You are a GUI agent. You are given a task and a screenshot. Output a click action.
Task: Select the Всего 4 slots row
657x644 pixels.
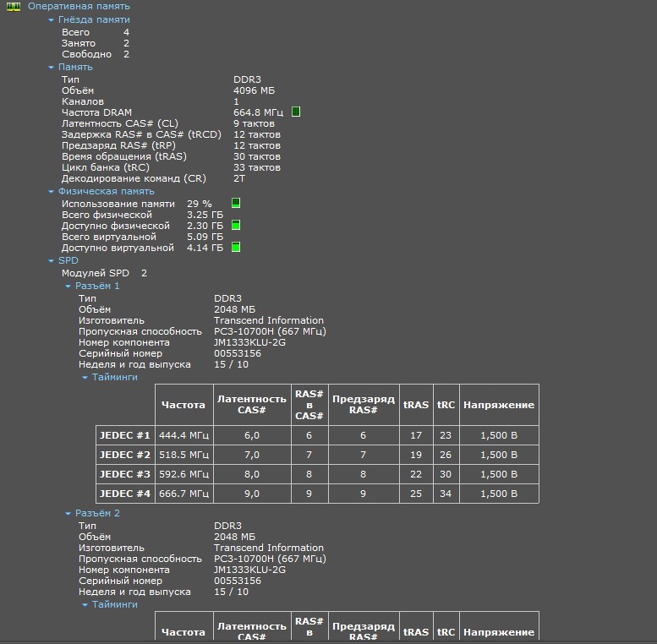(x=96, y=32)
